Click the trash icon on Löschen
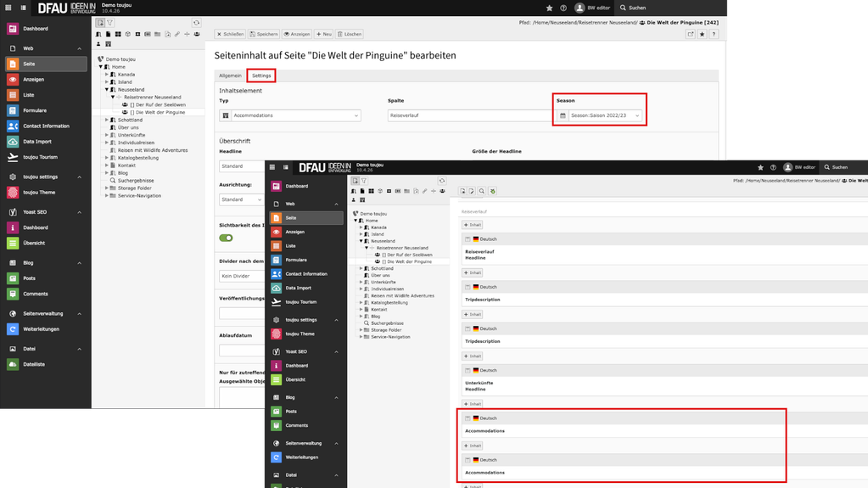The width and height of the screenshot is (868, 488). tap(340, 34)
